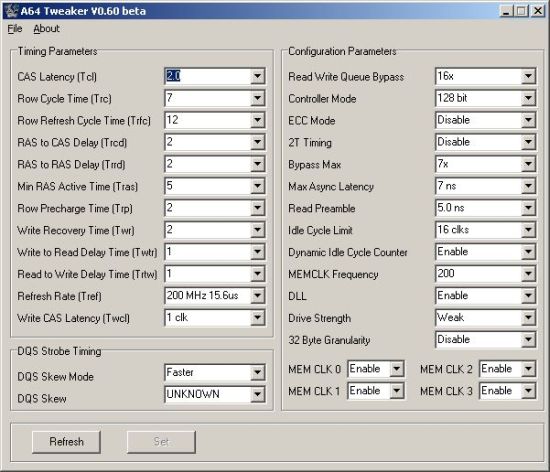Viewport: 550px width, 472px height.
Task: Expand the Drive Strength dropdown
Action: pyautogui.click(x=528, y=318)
